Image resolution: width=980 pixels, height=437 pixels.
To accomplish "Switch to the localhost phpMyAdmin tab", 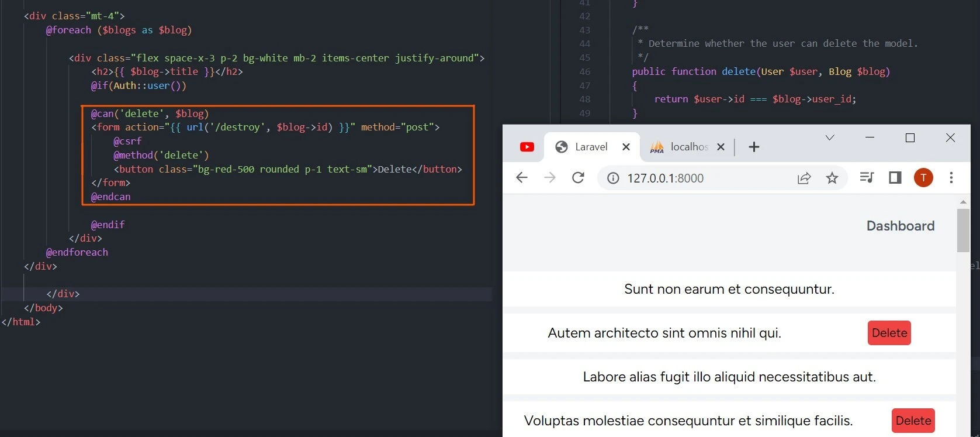I will [x=681, y=147].
